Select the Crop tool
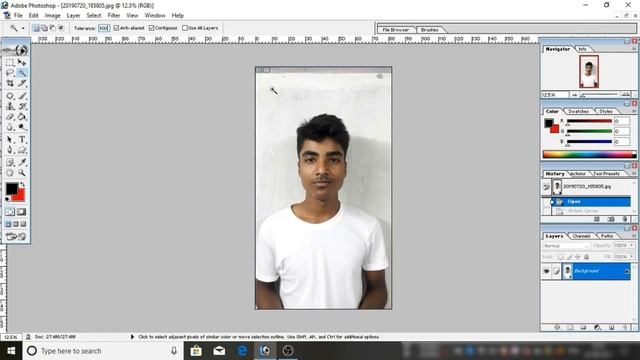 (10, 83)
